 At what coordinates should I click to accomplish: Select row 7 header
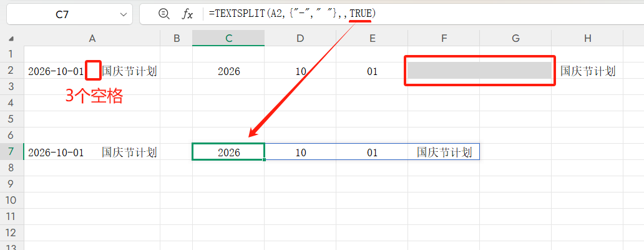[11, 151]
